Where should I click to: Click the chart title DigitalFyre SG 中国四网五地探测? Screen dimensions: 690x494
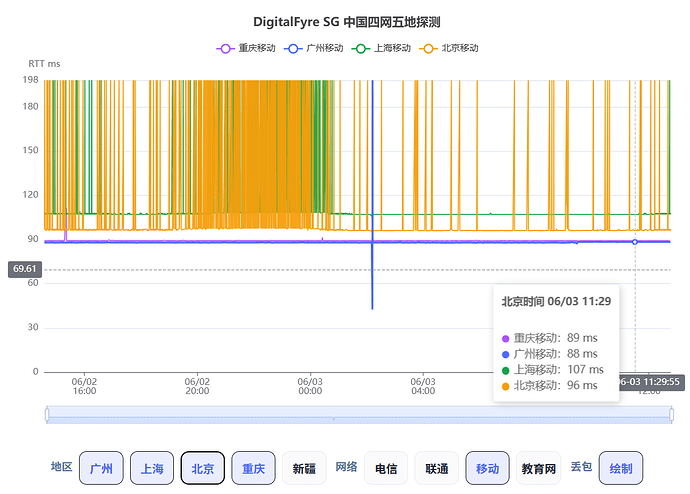pyautogui.click(x=347, y=22)
